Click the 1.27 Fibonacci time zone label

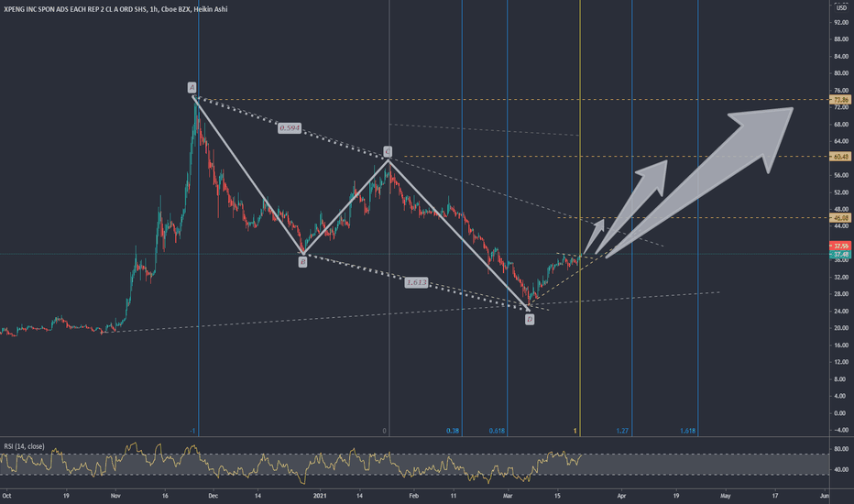(622, 431)
